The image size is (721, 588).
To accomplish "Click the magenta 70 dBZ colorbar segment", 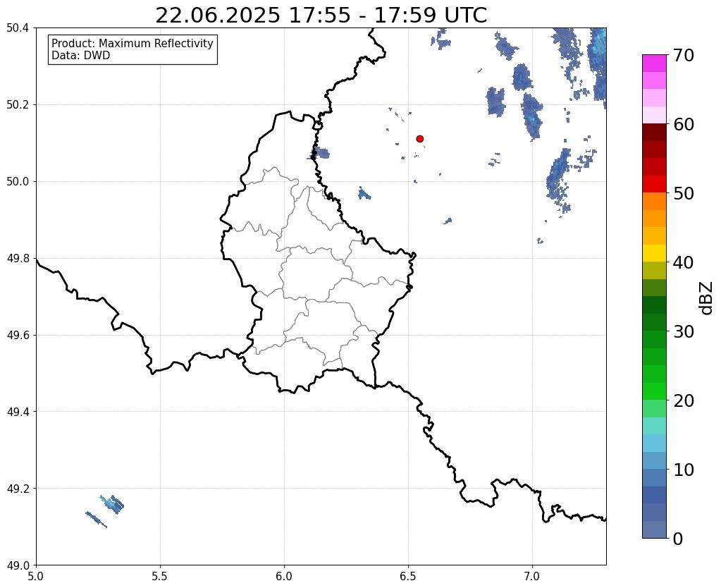I will click(654, 63).
